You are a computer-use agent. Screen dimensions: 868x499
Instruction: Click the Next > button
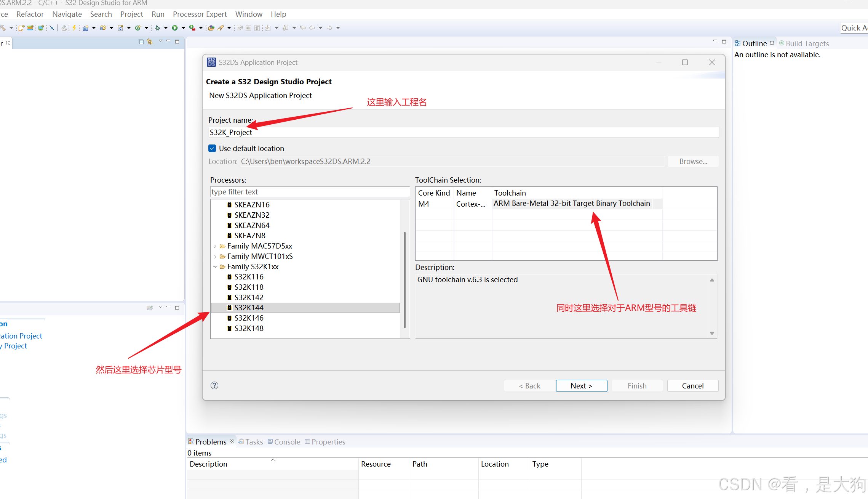tap(581, 386)
